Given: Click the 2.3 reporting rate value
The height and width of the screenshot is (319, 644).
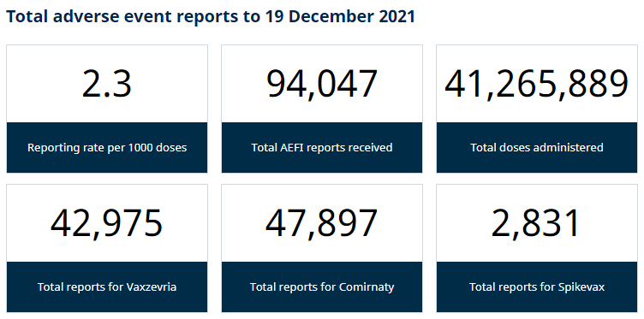Looking at the screenshot, I should click(x=107, y=84).
